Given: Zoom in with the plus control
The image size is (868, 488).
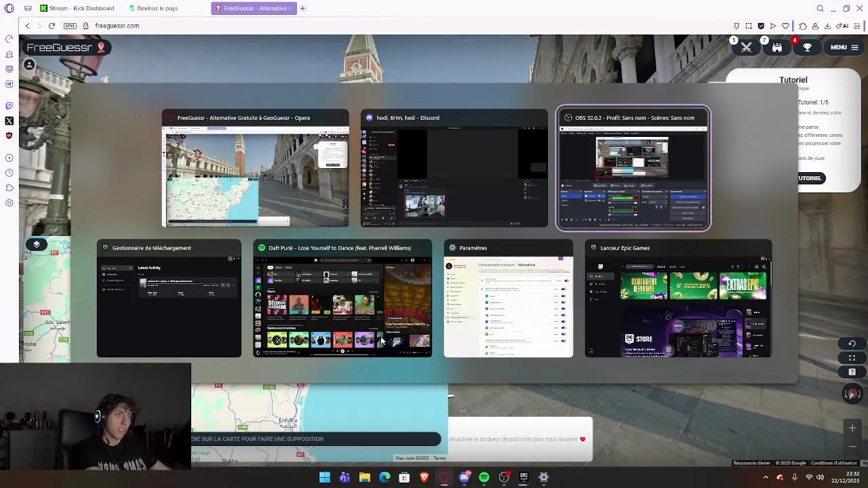Looking at the screenshot, I should [852, 428].
